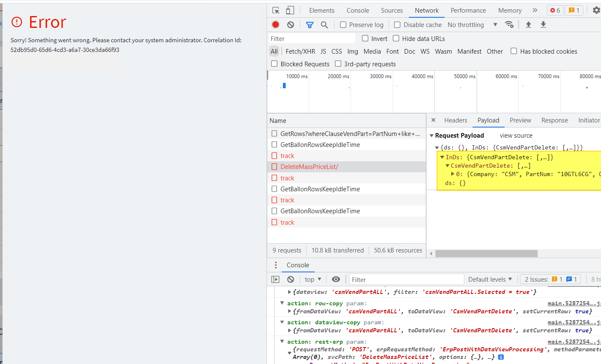Select the DeleteMassPriceList/ request row
This screenshot has width=601, height=364.
[x=346, y=167]
